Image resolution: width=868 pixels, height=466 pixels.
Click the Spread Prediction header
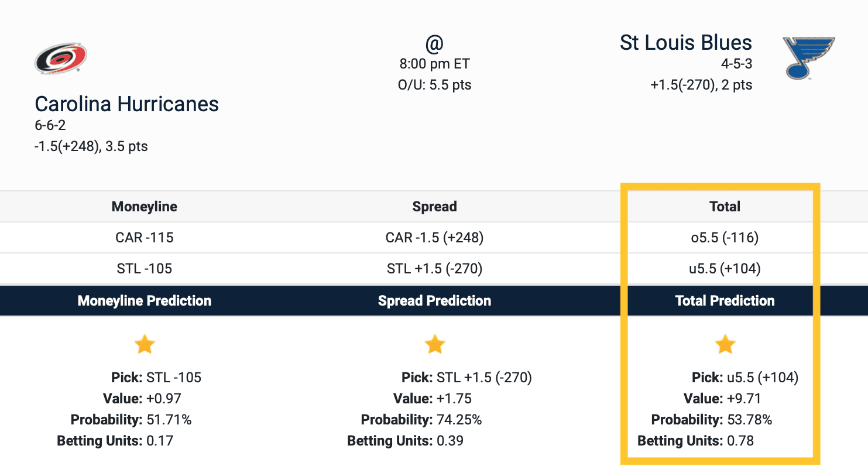(x=434, y=301)
